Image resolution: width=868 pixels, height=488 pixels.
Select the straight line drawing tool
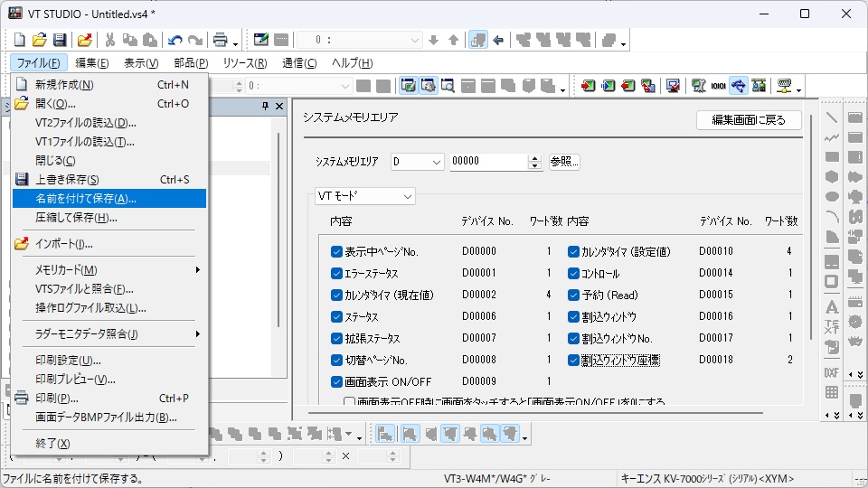click(x=832, y=117)
